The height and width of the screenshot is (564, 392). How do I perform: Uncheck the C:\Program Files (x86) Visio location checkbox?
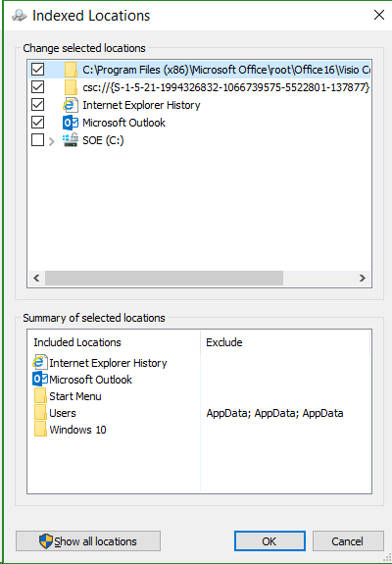[37, 70]
